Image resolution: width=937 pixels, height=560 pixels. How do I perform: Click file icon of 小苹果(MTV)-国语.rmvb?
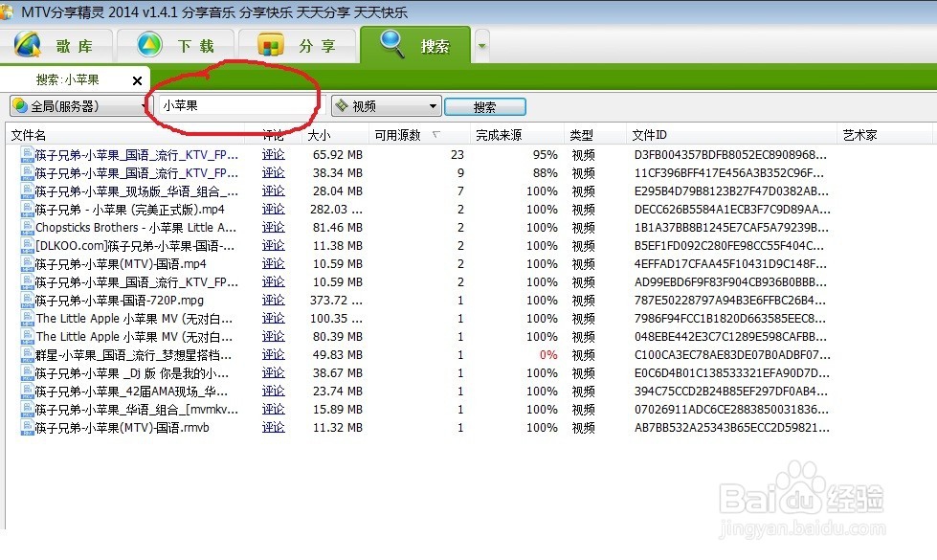(27, 427)
